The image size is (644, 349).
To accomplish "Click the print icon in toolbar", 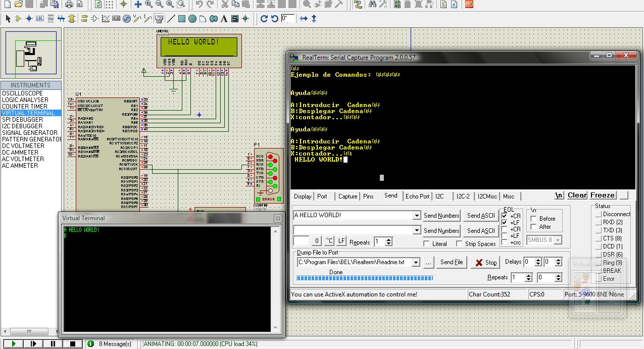I will (x=69, y=5).
